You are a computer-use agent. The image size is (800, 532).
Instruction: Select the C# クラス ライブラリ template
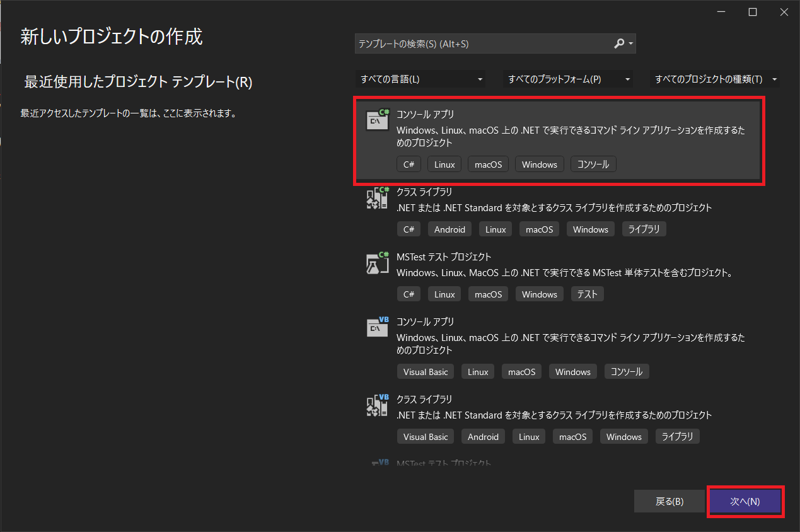tap(559, 211)
